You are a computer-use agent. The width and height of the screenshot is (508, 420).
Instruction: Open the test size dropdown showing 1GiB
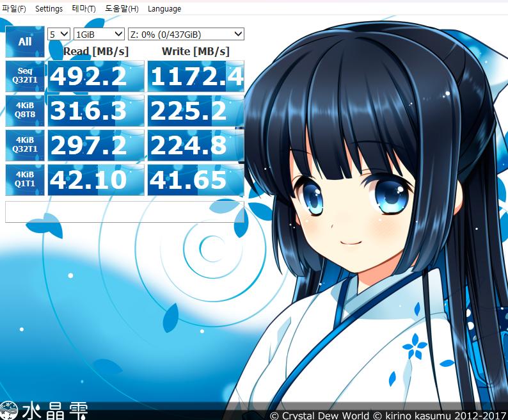[x=99, y=34]
